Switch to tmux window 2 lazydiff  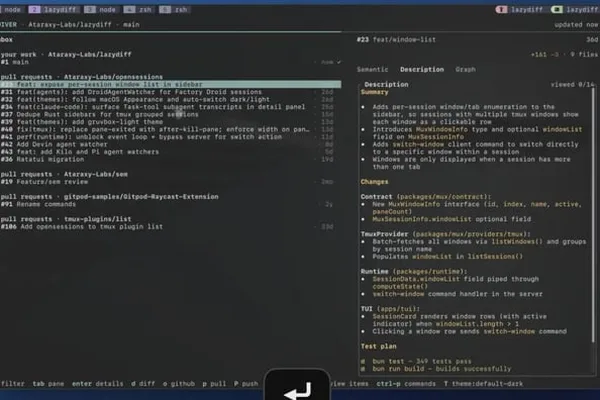[54, 10]
